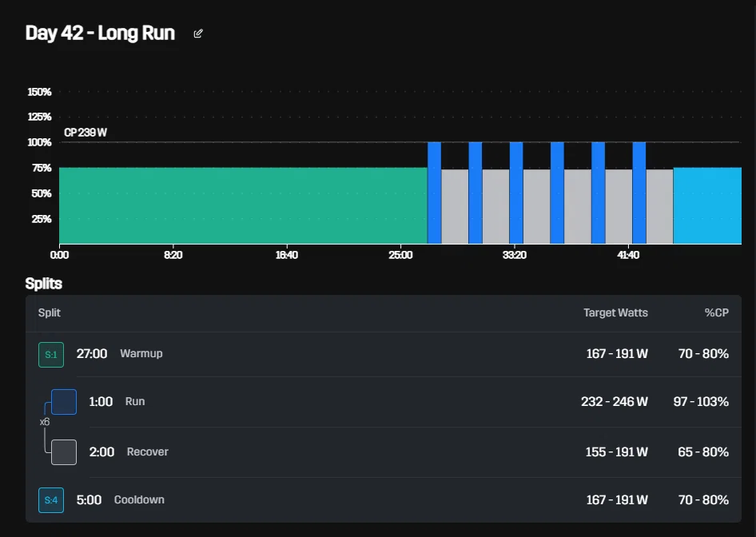Click the green warmup block in chart
This screenshot has width=756, height=537.
pyautogui.click(x=243, y=205)
